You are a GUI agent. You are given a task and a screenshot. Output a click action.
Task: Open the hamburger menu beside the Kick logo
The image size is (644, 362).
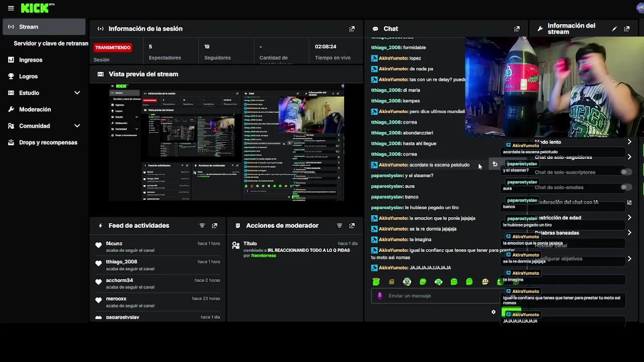(11, 8)
